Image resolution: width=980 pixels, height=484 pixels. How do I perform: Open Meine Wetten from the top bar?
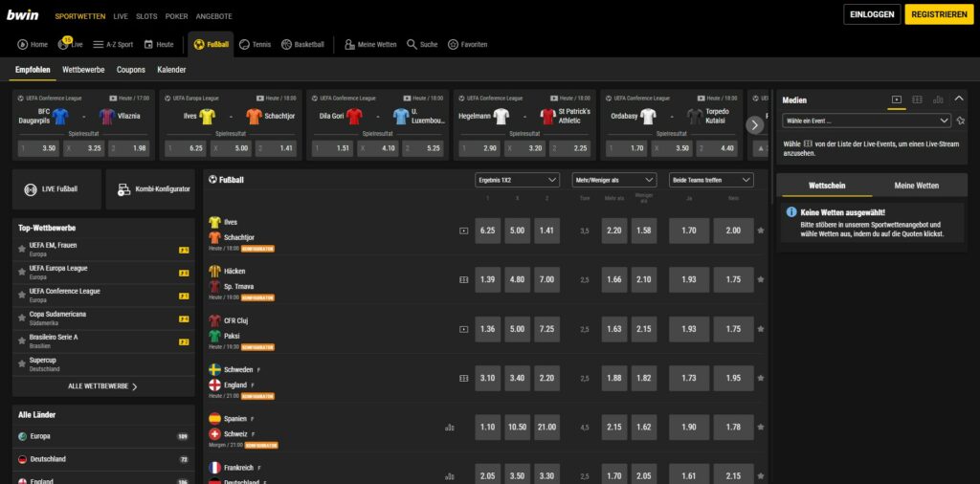click(x=370, y=44)
